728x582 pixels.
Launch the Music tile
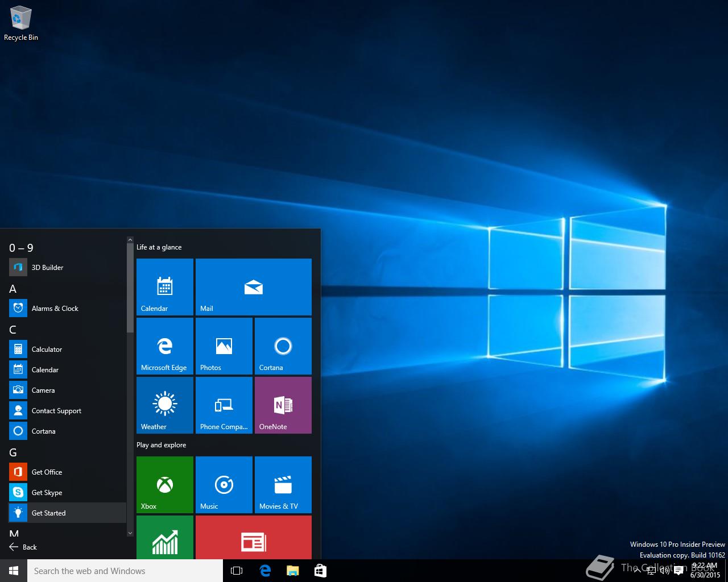click(x=224, y=485)
